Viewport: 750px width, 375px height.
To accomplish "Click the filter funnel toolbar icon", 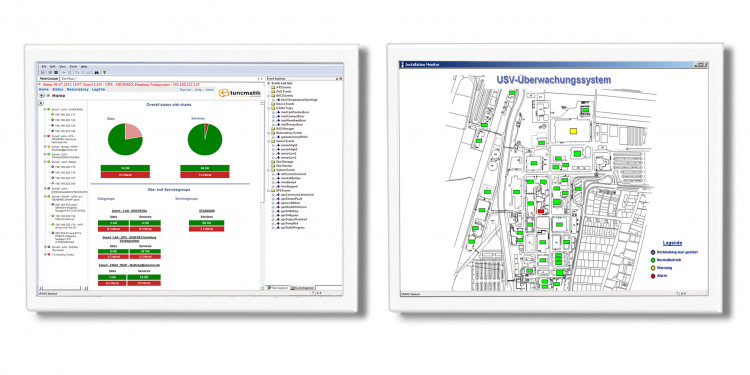I will pyautogui.click(x=104, y=72).
